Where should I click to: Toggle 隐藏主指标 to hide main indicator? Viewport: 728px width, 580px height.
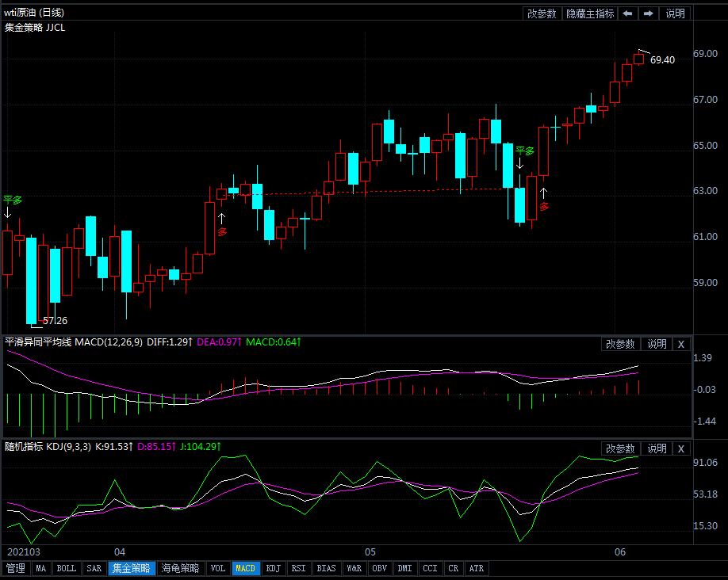(589, 13)
